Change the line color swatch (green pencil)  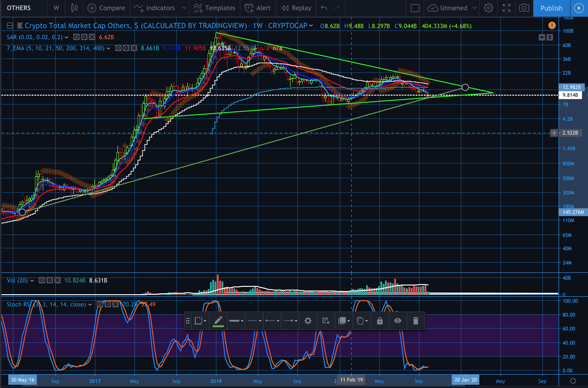(x=218, y=321)
